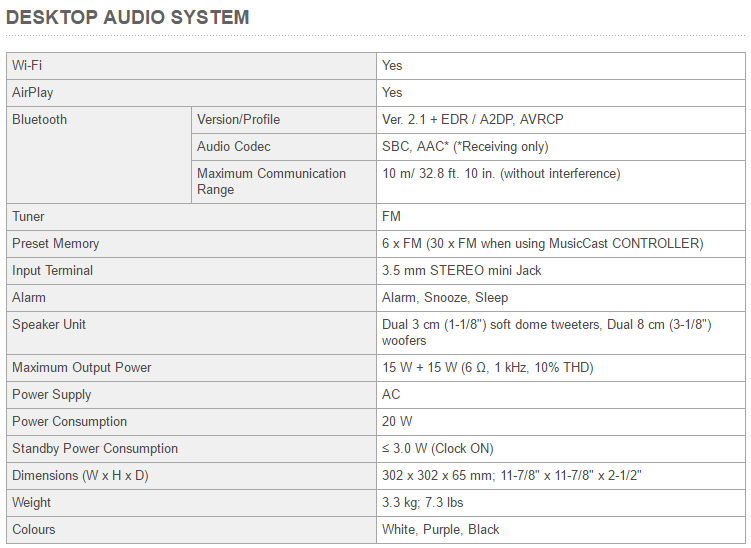Click the Standby Power Consumption label

(x=95, y=448)
